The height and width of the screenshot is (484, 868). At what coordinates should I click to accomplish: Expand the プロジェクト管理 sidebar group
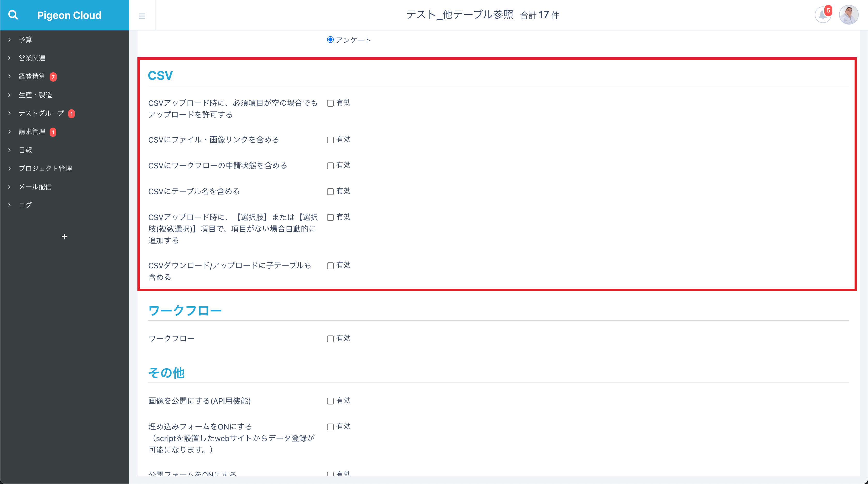click(45, 168)
